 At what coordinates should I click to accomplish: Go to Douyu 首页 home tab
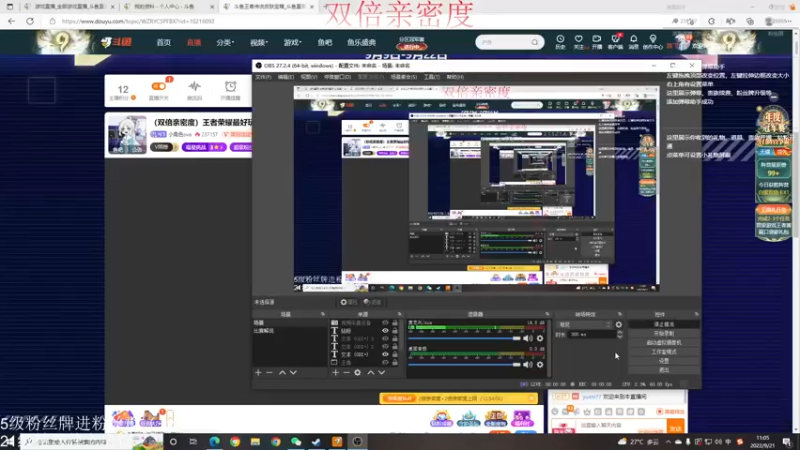pyautogui.click(x=164, y=42)
